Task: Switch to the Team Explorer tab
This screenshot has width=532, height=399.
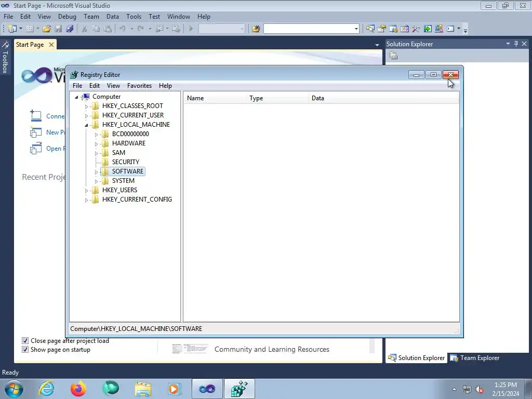Action: pyautogui.click(x=475, y=357)
